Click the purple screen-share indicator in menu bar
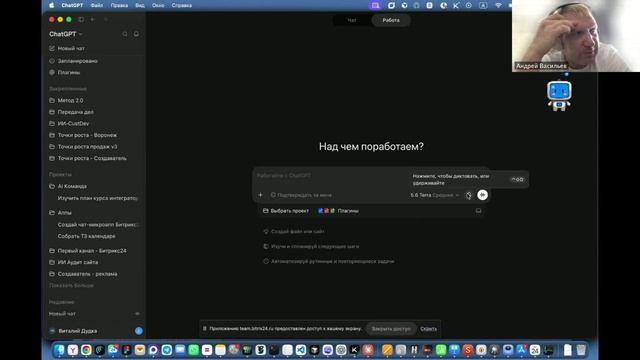Screen dimensions: 640x360 [376, 5]
